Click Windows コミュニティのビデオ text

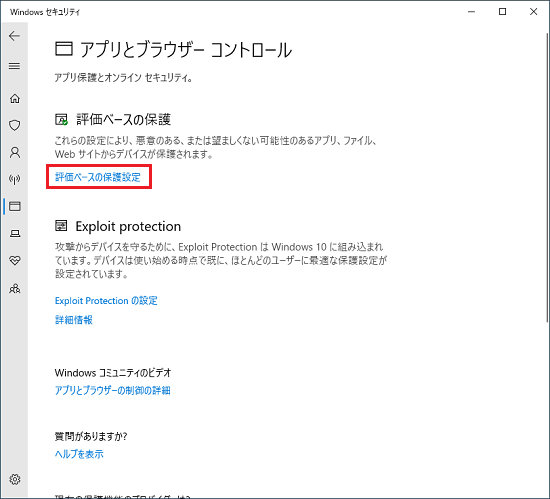click(x=113, y=372)
